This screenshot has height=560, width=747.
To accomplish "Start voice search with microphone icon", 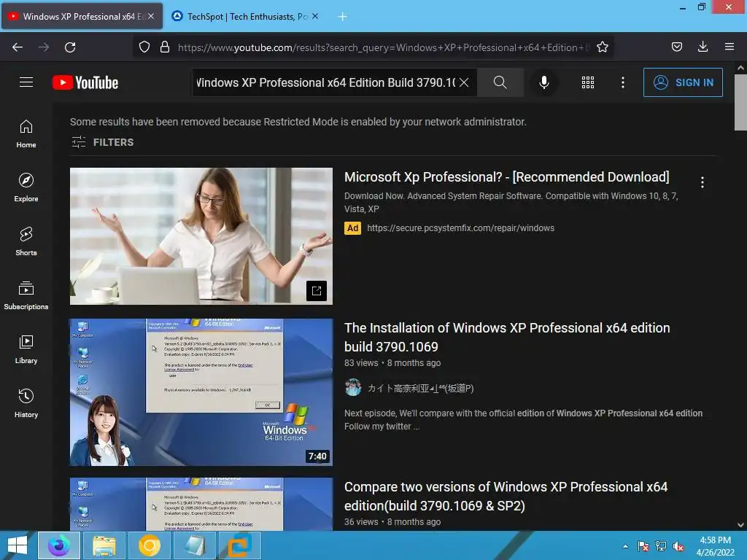I will pyautogui.click(x=544, y=82).
